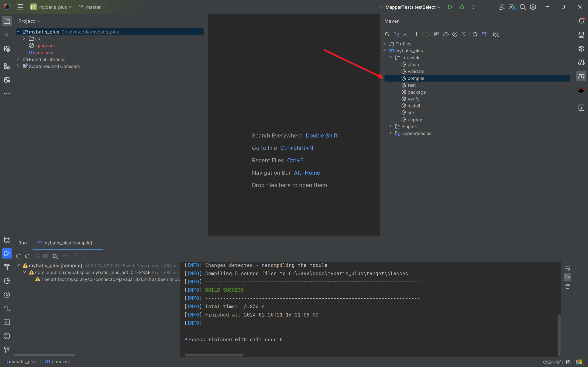Open More tool windows ellipsis
The height and width of the screenshot is (367, 588).
(7, 94)
